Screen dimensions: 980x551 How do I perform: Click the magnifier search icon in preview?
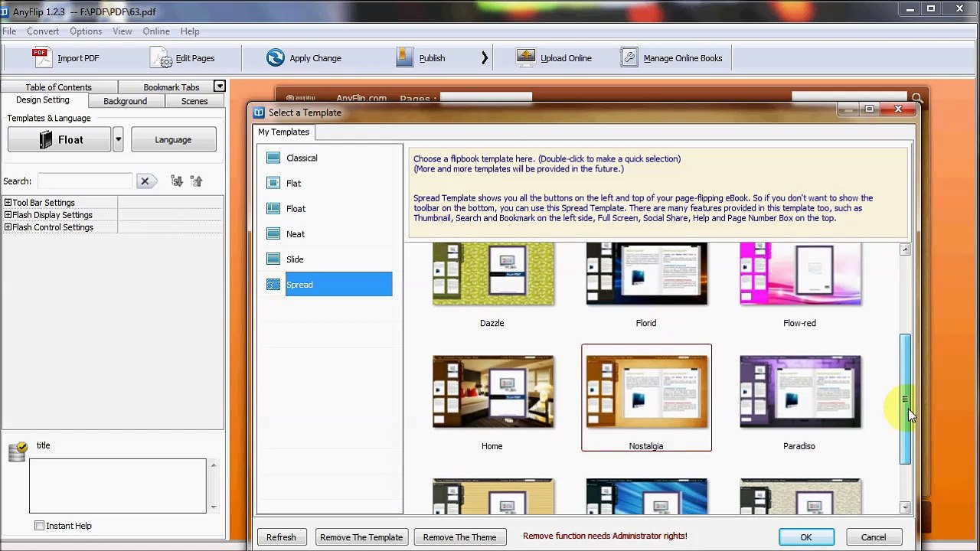[x=917, y=98]
